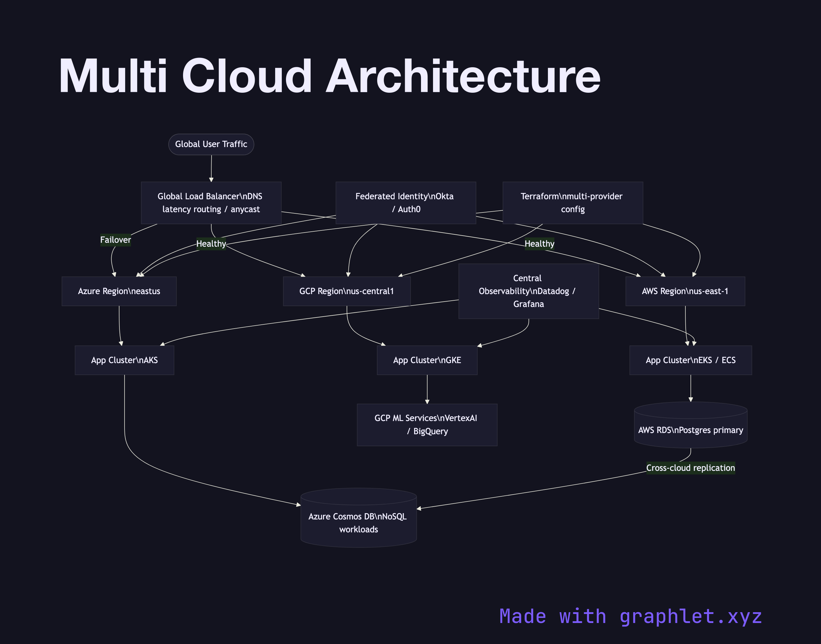Click the App Cluster AKS node
The image size is (821, 644).
(x=125, y=360)
